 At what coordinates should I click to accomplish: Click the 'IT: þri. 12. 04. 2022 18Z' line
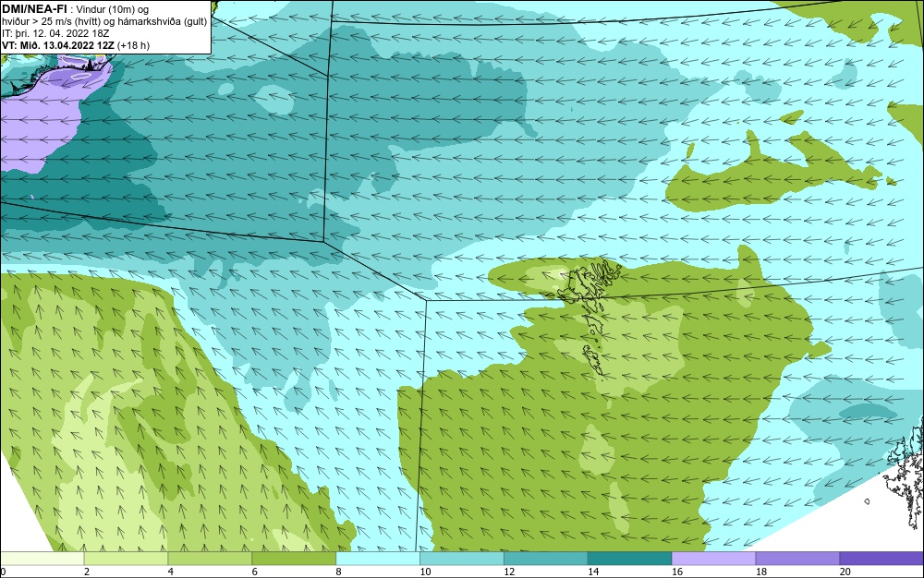[55, 33]
